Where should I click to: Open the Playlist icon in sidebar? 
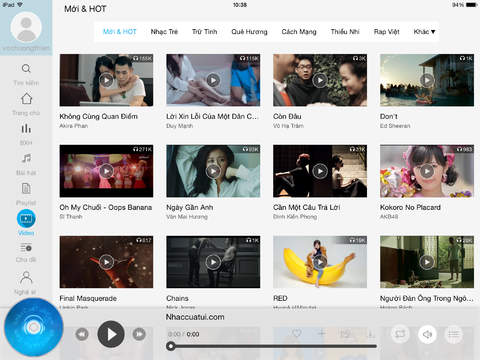[x=26, y=188]
